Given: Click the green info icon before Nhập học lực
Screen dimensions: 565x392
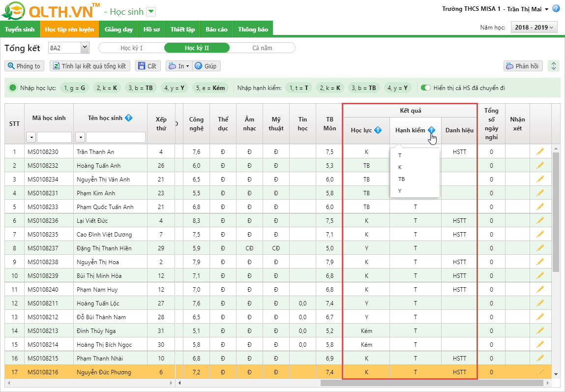Looking at the screenshot, I should 13,88.
